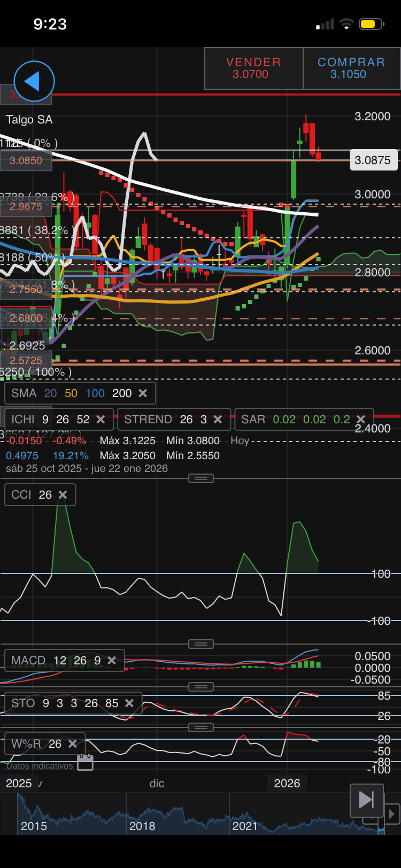Tap the 2.5725 price level tag
Viewport: 401px width, 868px height.
[26, 361]
